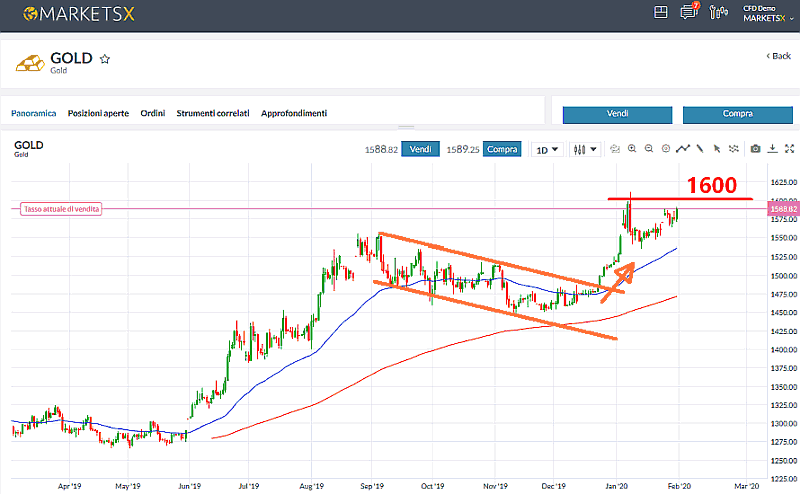Take a chart snapshot with camera icon
Viewport: 800px width, 494px height.
pos(755,149)
